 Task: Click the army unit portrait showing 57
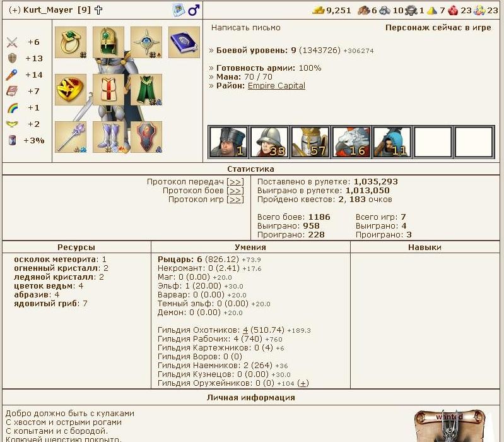point(310,142)
